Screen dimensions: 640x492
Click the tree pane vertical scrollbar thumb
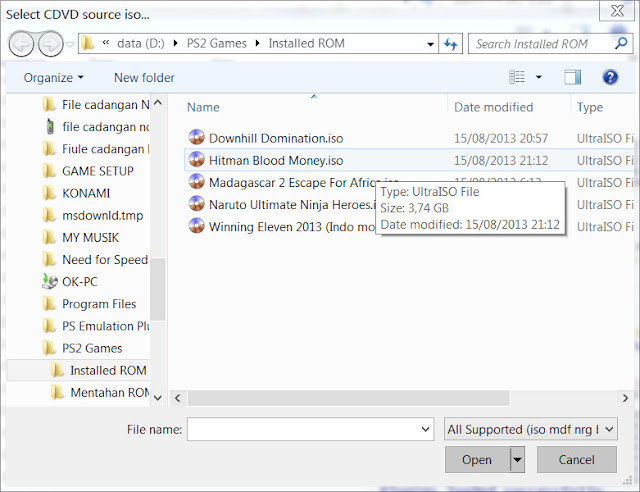[x=158, y=289]
